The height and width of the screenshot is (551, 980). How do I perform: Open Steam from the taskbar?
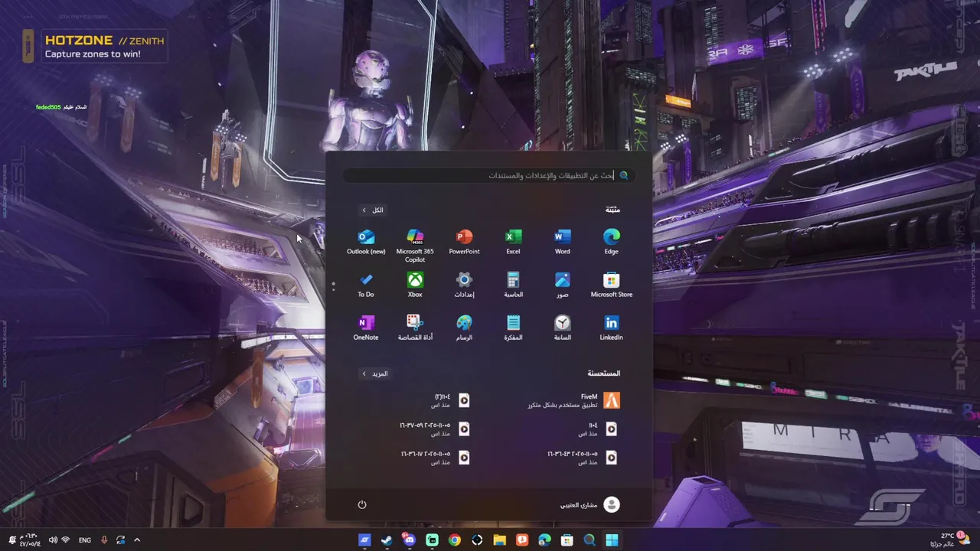(x=387, y=540)
